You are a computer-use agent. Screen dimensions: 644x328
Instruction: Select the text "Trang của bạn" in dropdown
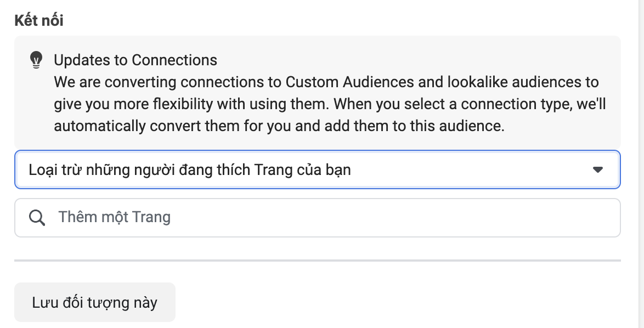[x=302, y=169]
